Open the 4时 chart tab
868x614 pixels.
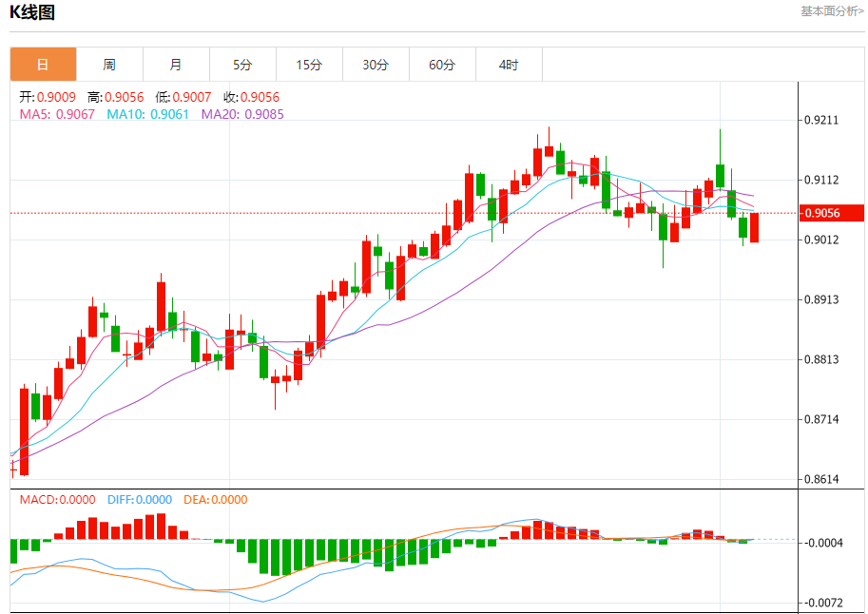click(x=509, y=65)
